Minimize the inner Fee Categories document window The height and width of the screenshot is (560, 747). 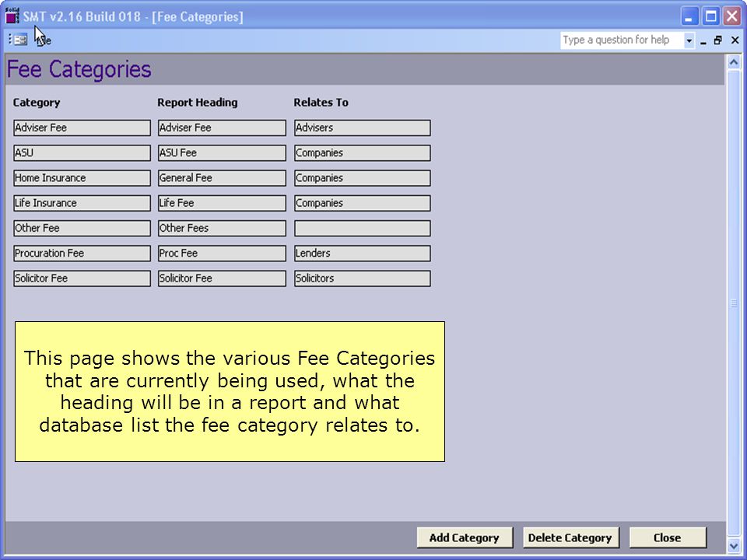pos(703,41)
